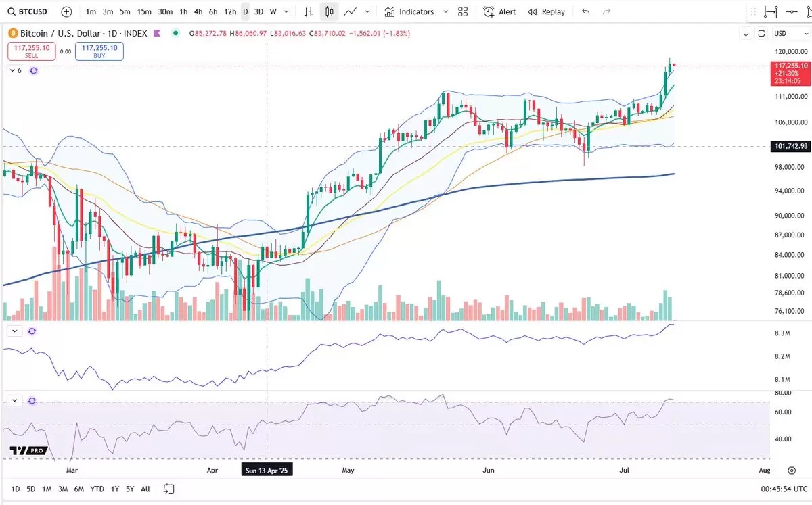Click the purple flag icon beside INDEX

[157, 33]
